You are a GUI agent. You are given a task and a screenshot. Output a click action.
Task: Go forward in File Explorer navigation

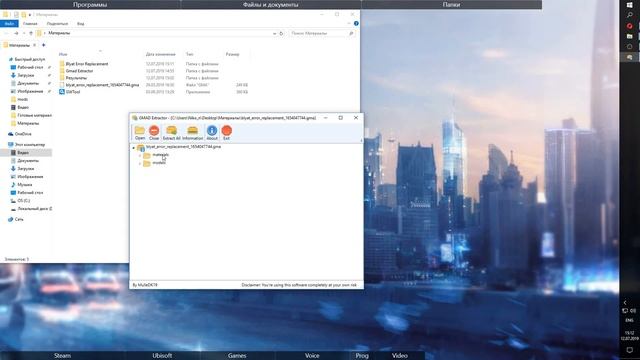tap(16, 33)
